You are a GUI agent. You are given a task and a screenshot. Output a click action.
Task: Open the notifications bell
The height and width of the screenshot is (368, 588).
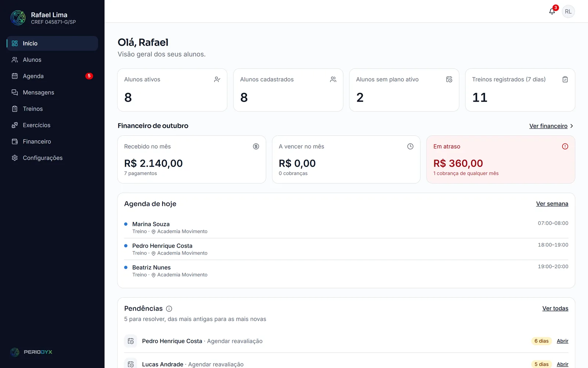(552, 11)
